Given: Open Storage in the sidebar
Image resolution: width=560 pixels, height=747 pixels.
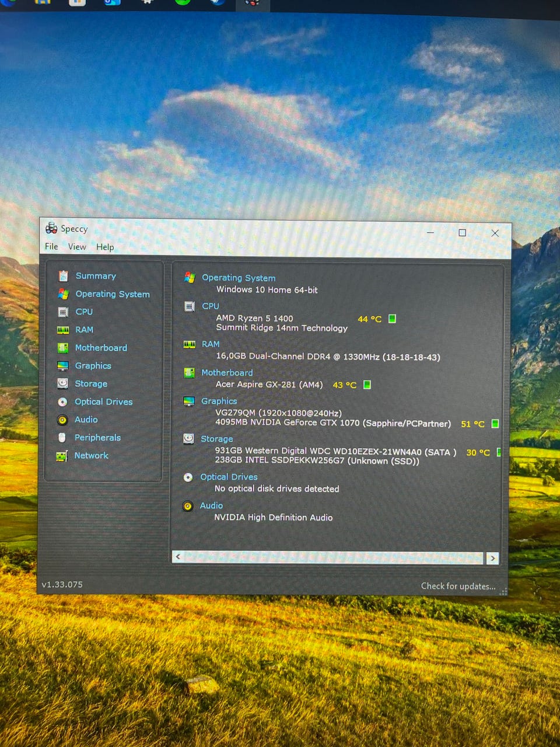Looking at the screenshot, I should point(91,384).
